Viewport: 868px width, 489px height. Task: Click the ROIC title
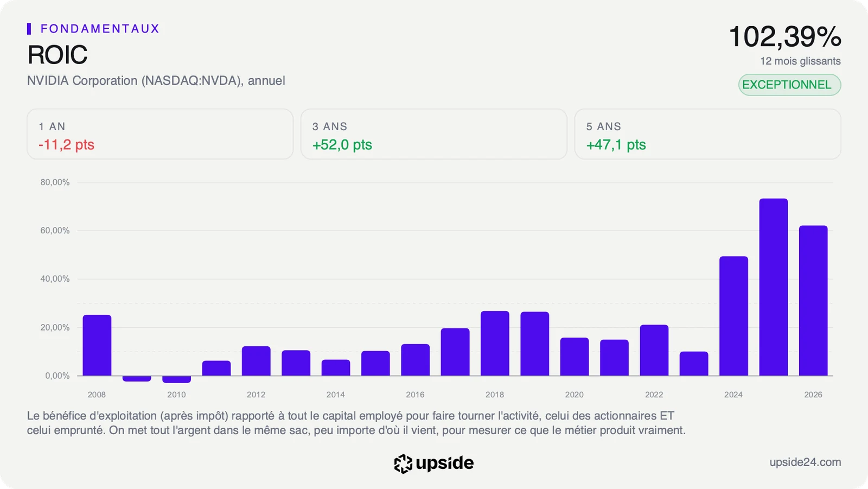[x=57, y=55]
